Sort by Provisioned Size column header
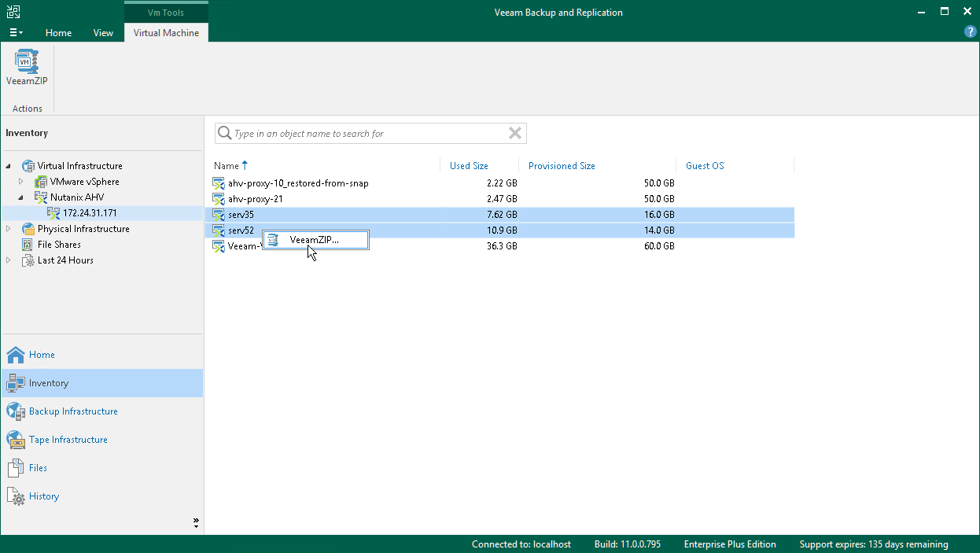The width and height of the screenshot is (980, 553). pos(562,166)
